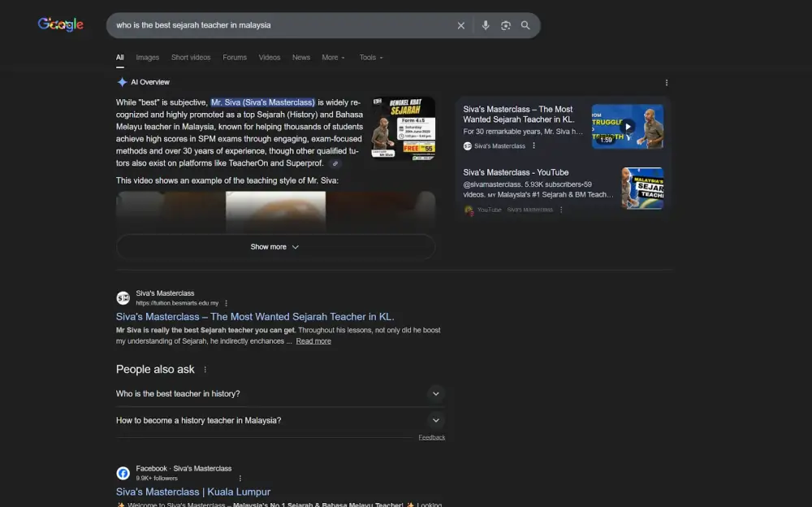Open options beside YouTube card source
The image size is (812, 507).
(x=561, y=210)
